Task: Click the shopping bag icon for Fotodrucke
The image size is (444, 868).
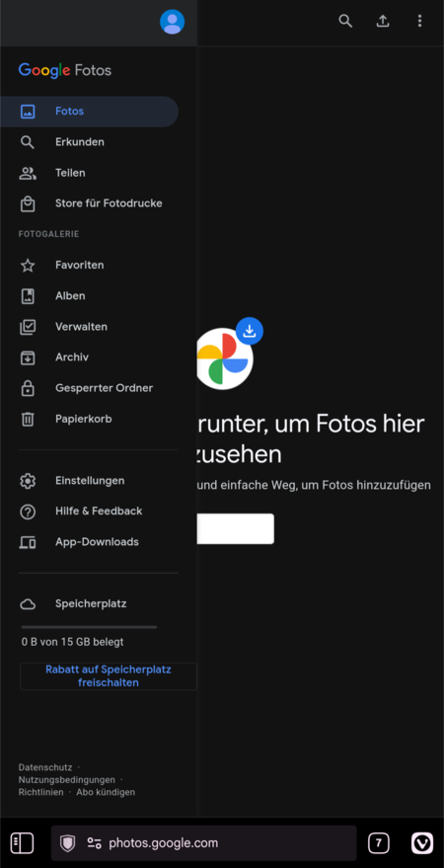Action: point(28,203)
